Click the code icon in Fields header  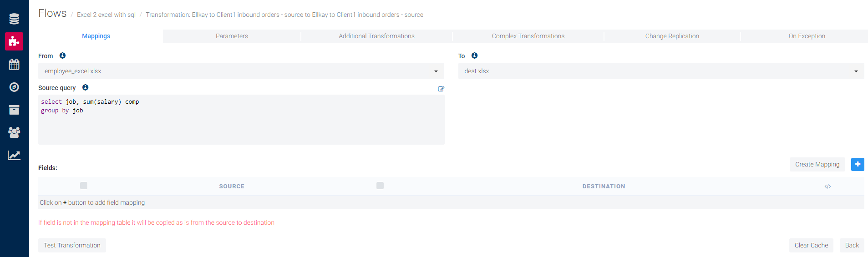click(x=827, y=186)
